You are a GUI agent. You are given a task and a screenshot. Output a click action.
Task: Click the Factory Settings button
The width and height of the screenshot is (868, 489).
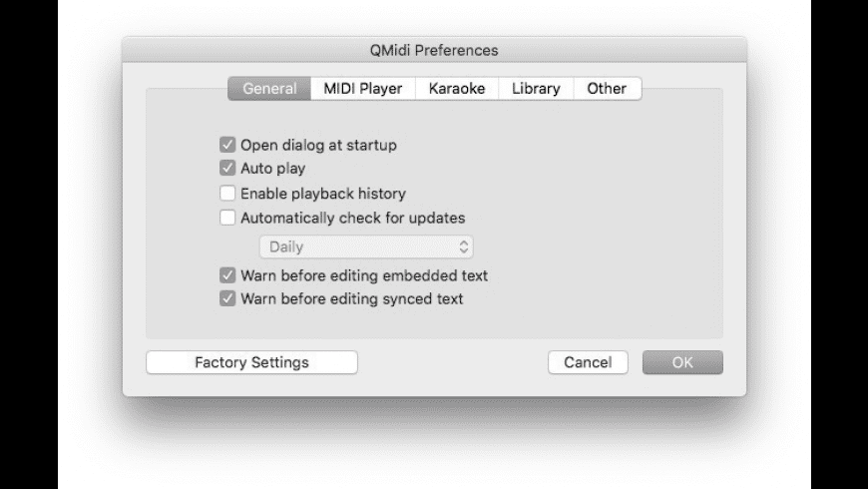(x=251, y=363)
